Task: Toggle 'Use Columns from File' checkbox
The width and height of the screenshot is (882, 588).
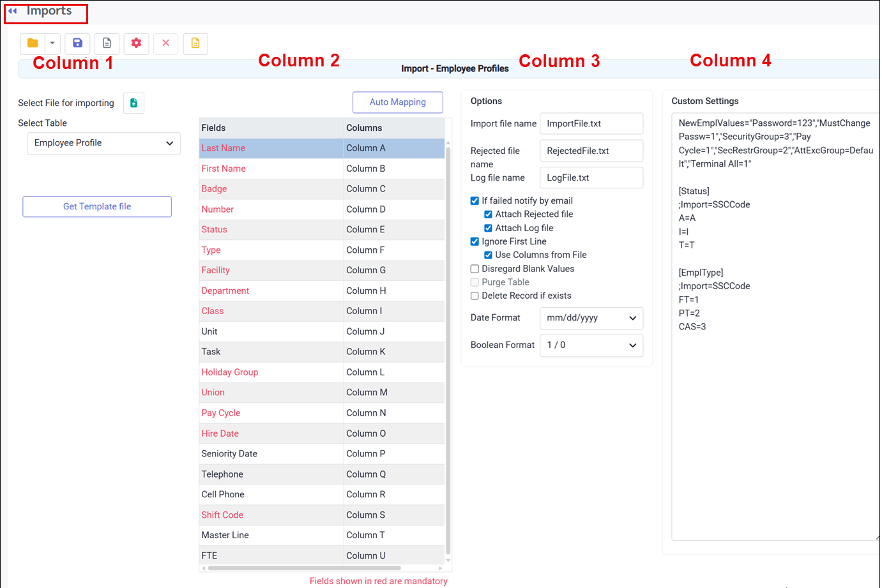Action: (488, 255)
